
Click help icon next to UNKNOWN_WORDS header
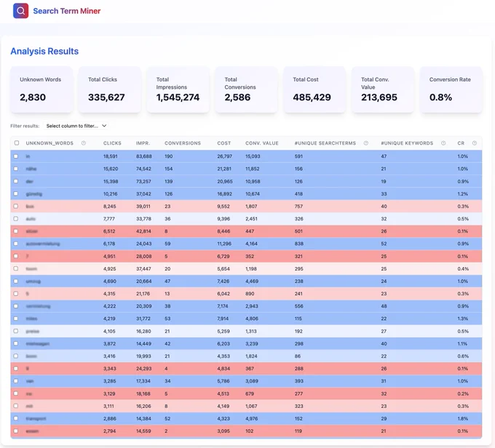(x=83, y=143)
